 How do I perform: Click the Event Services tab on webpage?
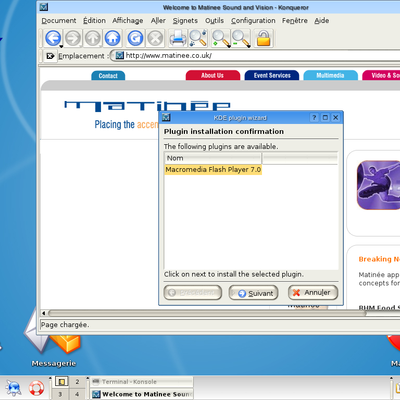272,75
